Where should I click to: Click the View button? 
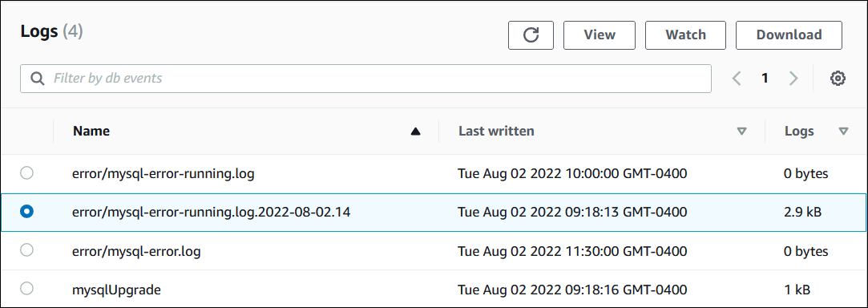(x=600, y=35)
